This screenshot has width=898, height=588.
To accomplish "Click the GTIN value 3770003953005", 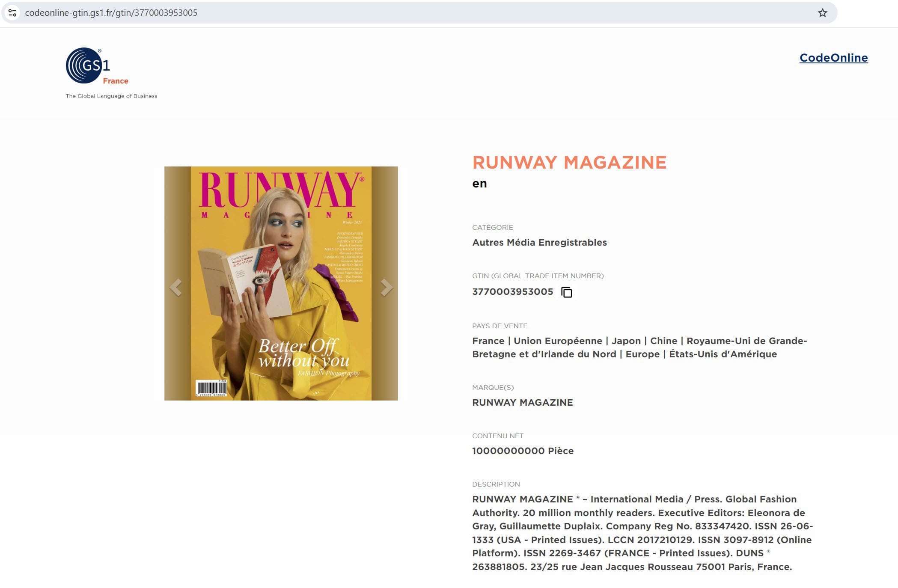I will pos(512,292).
